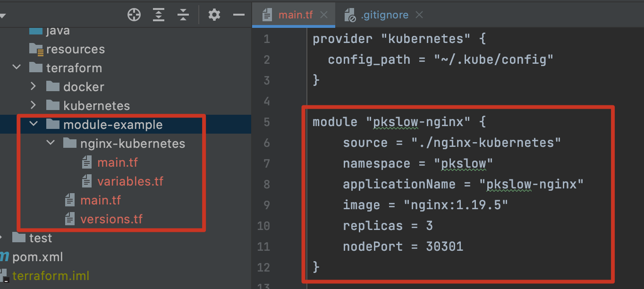Expand the docker folder
Image resolution: width=644 pixels, height=289 pixels.
point(33,86)
